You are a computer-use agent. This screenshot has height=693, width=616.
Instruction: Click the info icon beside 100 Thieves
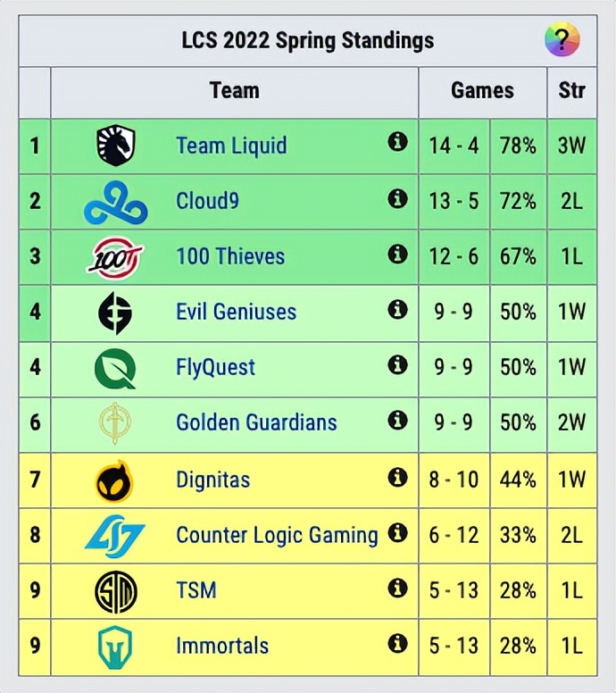[x=397, y=255]
